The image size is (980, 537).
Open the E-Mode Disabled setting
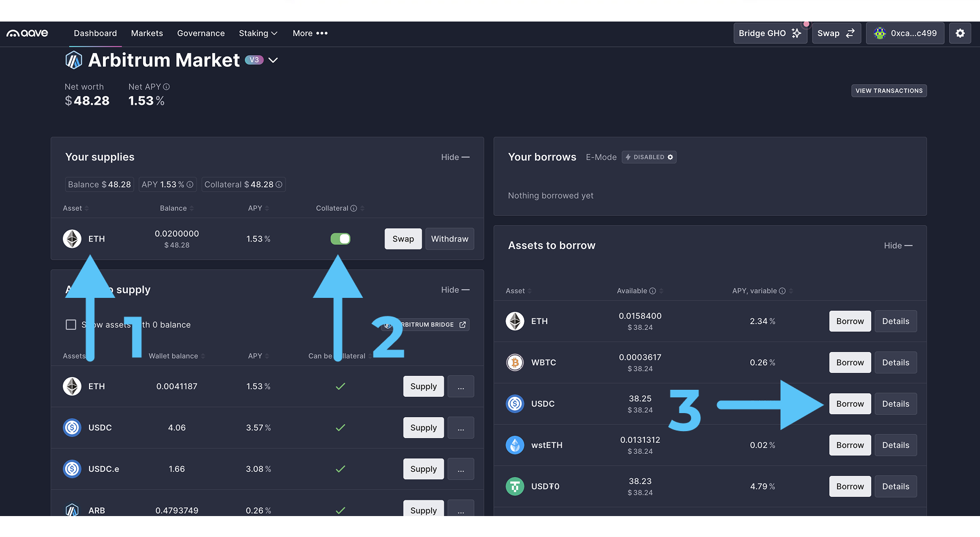click(648, 157)
